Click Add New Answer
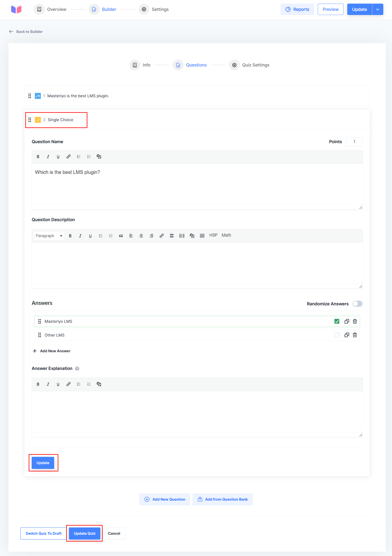392x556 pixels. click(51, 351)
